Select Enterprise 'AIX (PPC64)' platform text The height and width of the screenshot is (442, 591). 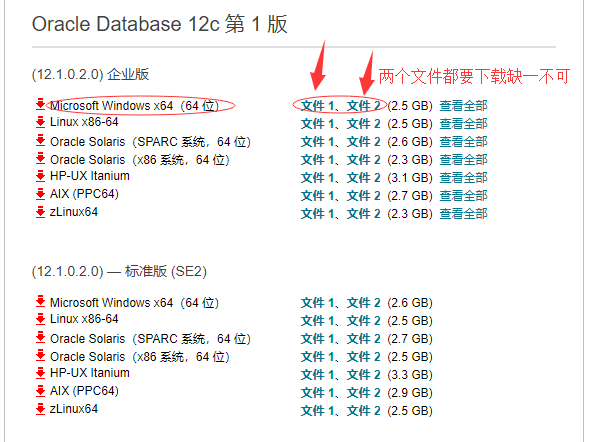[x=84, y=194]
